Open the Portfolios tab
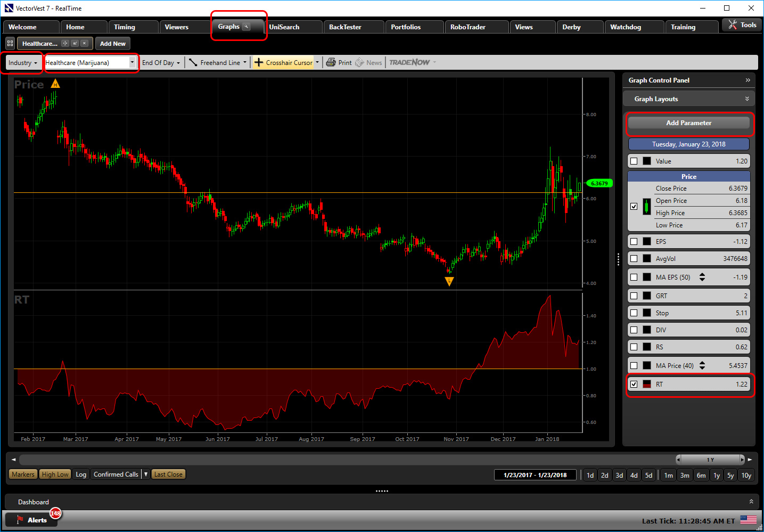Image resolution: width=764 pixels, height=532 pixels. 406,27
